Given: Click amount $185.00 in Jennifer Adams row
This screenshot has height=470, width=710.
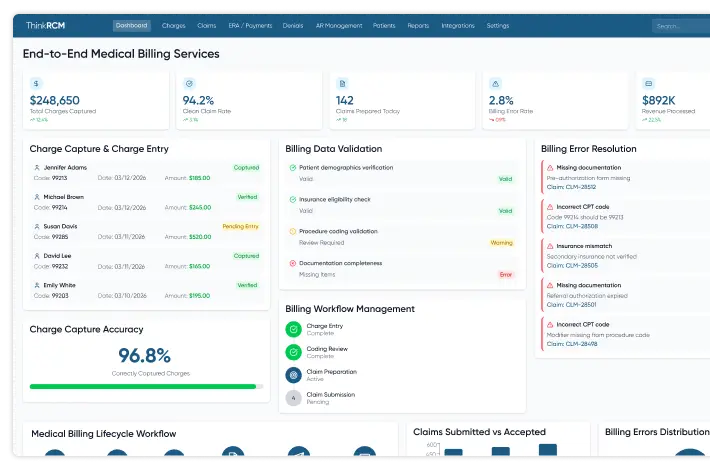Looking at the screenshot, I should point(199,178).
